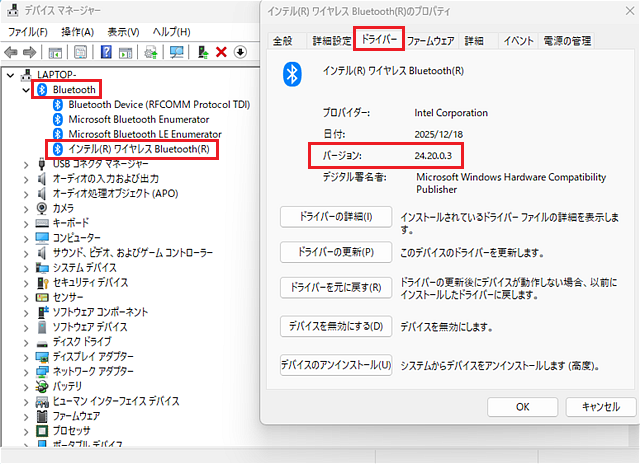Click the icon beside Microsoft Bluetooth LE Enumerator
Viewport: 640px width, 464px height.
pos(58,134)
